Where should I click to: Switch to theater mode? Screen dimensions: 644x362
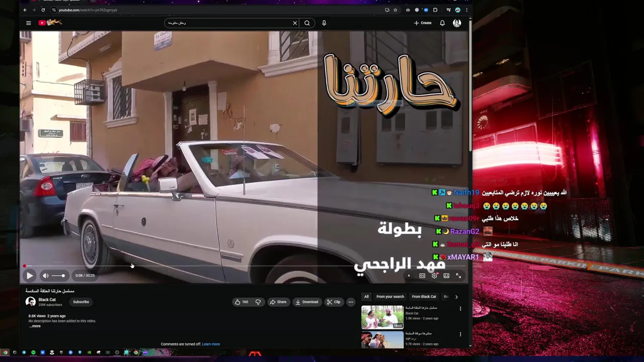coord(446,276)
